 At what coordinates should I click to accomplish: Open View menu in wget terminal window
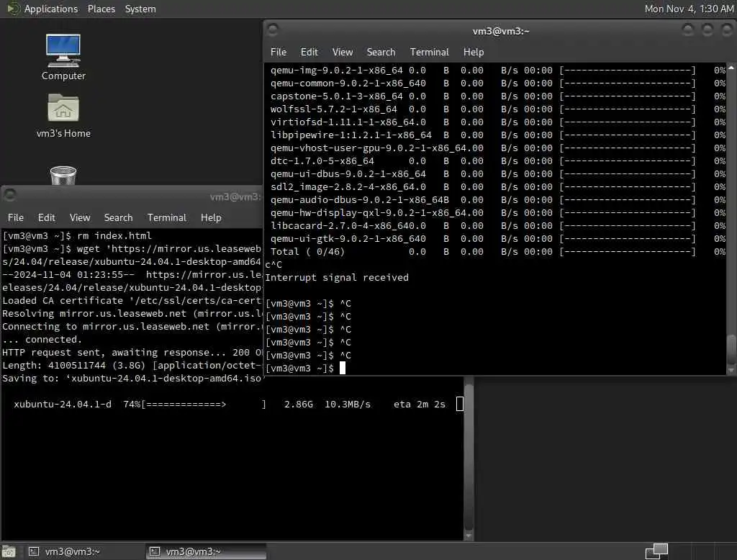coord(79,217)
